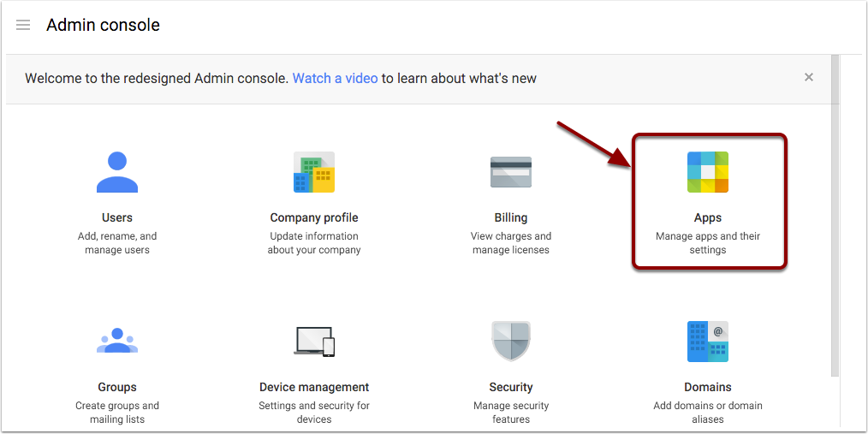Click the Users person icon
Screen dimensions: 868x434
pyautogui.click(x=116, y=172)
